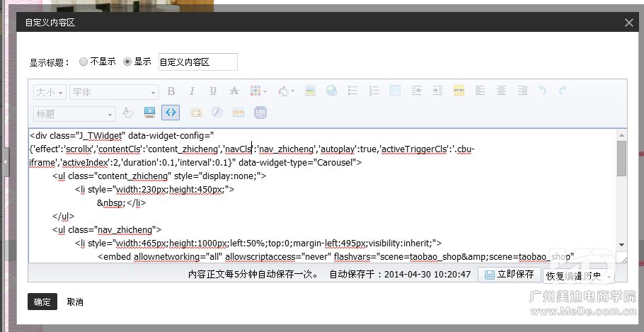Click the preview monitor icon
The image size is (644, 332).
point(149,112)
